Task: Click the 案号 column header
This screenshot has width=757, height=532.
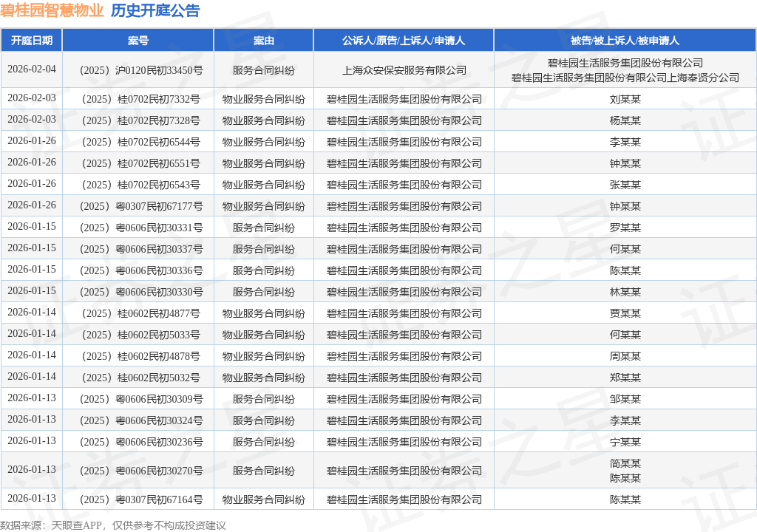Action: coord(138,41)
